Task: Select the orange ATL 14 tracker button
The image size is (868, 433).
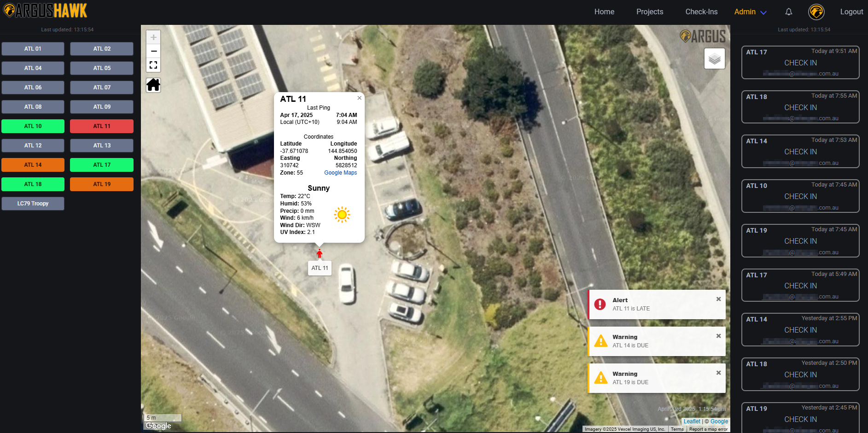Action: pyautogui.click(x=33, y=165)
